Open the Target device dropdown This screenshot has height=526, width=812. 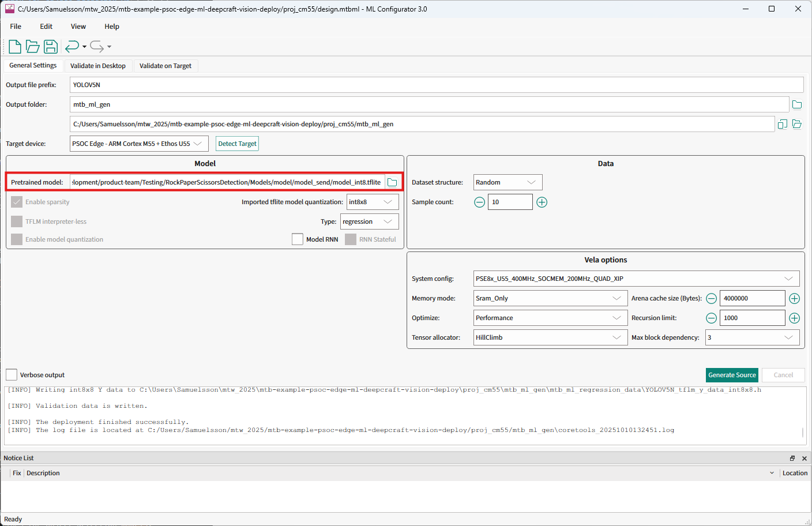click(x=138, y=144)
